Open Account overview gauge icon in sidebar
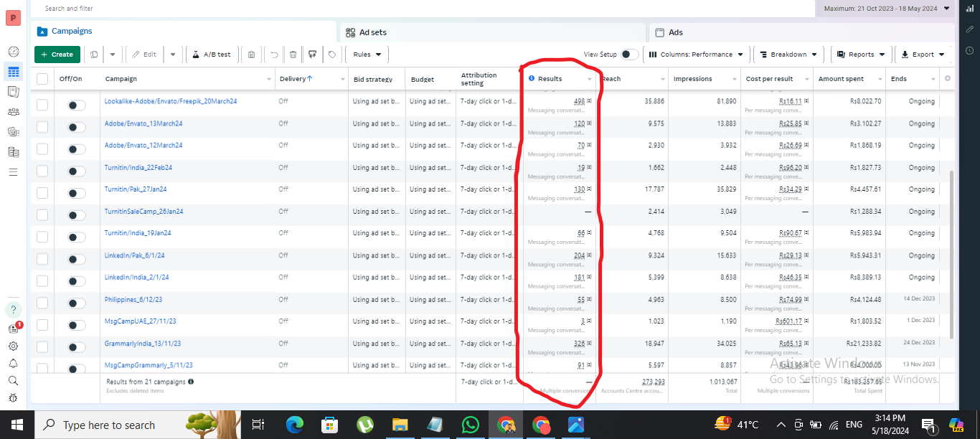Screen dimensions: 980x439 pos(13,52)
